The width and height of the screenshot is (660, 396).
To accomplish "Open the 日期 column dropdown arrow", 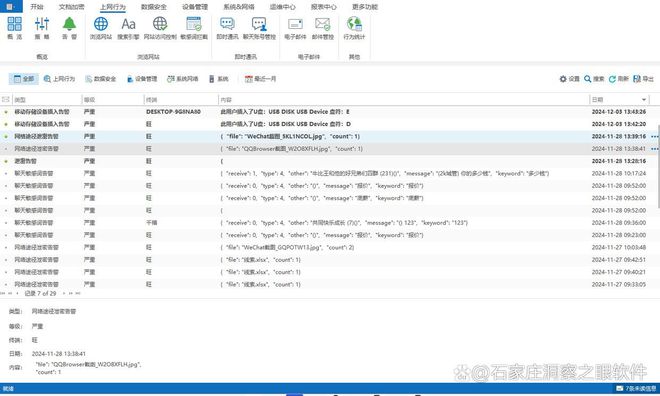I will pos(644,100).
